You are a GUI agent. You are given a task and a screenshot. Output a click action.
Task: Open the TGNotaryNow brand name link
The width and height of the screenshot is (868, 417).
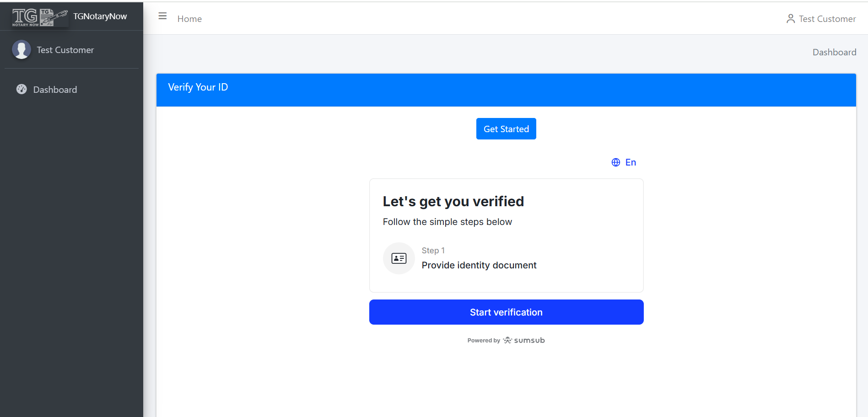[100, 16]
